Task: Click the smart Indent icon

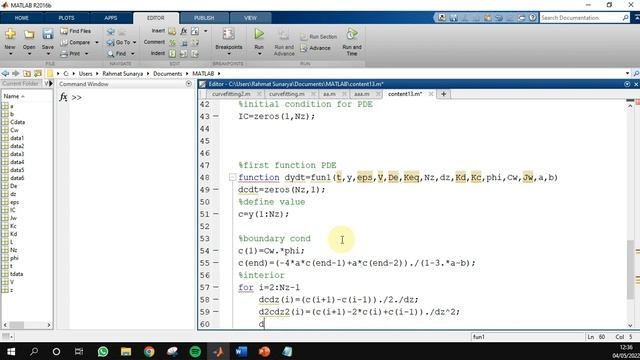Action: pyautogui.click(x=172, y=53)
